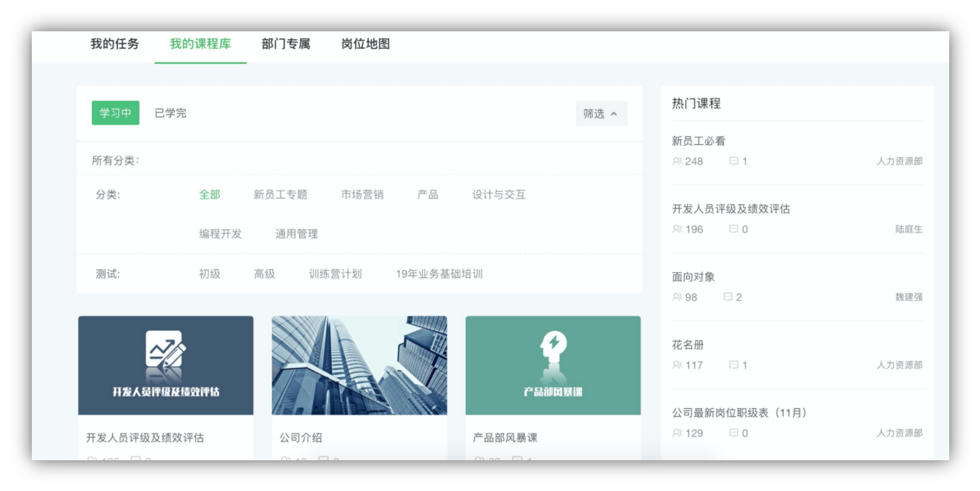This screenshot has height=491, width=980.
Task: Click the people icon under 花名册
Action: coord(677,365)
